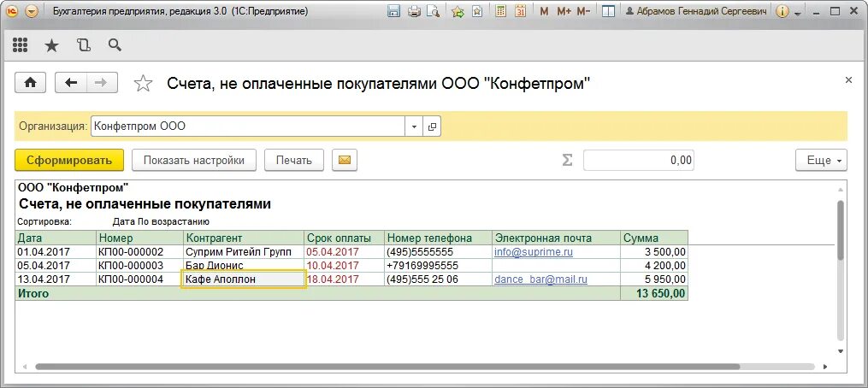
Task: Select invoice number КП00-000002
Action: click(131, 252)
